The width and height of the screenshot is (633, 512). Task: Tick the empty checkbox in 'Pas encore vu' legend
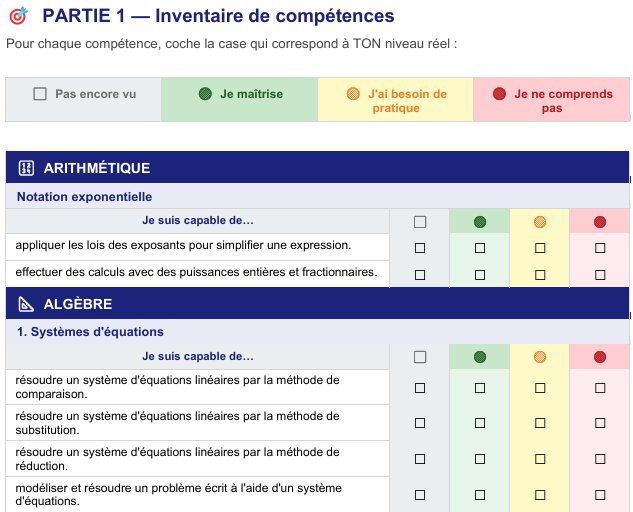click(x=40, y=94)
